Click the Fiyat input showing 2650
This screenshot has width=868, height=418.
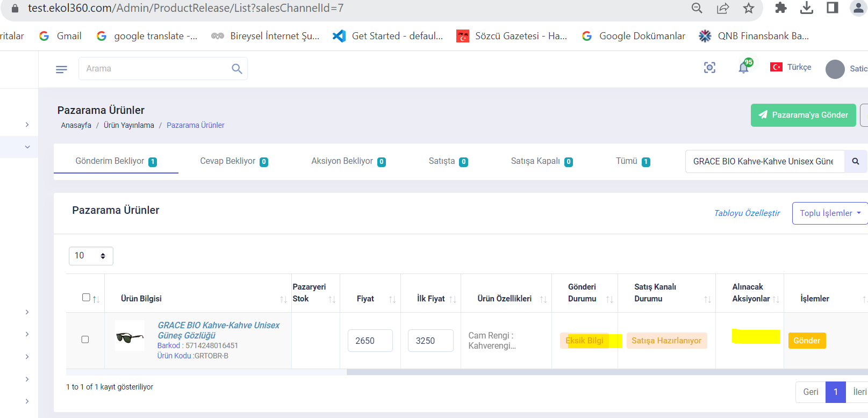pos(370,341)
